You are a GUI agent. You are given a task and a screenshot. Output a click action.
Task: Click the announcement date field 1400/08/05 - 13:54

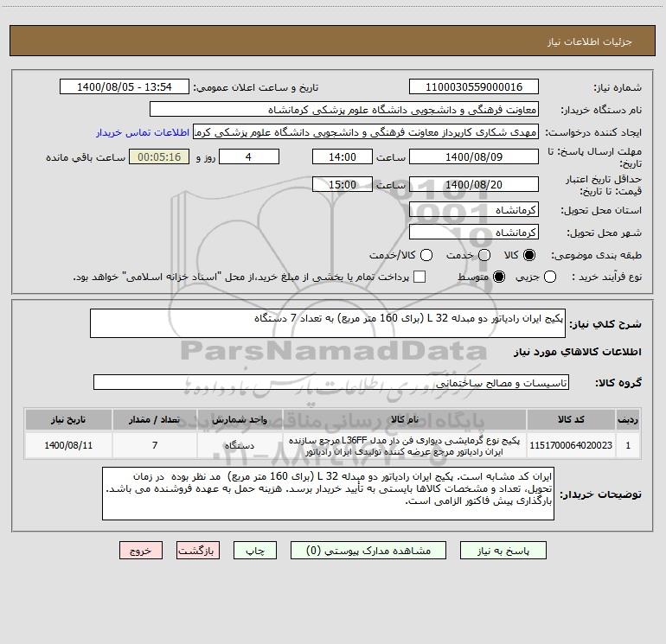124,87
